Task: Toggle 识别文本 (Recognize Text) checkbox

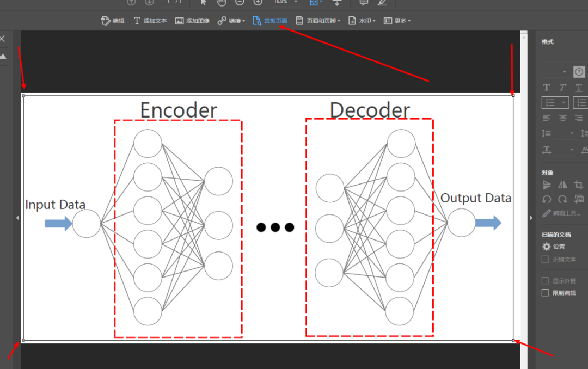Action: [545, 259]
